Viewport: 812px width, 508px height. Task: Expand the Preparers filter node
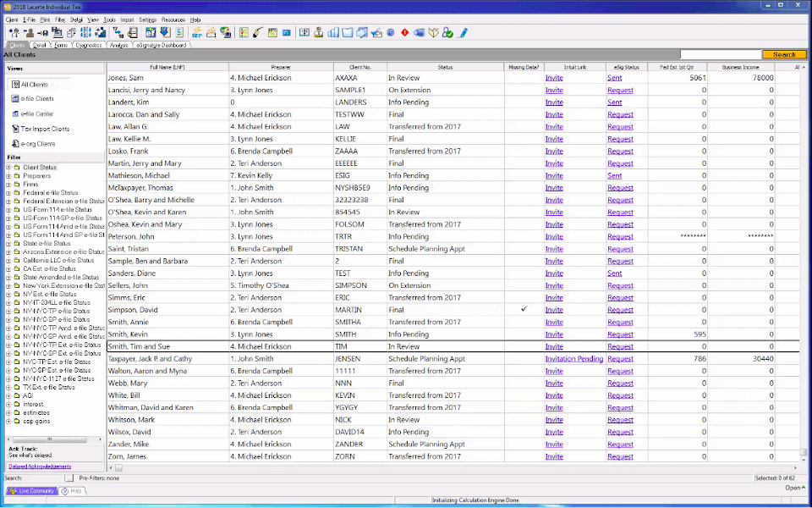pos(8,176)
